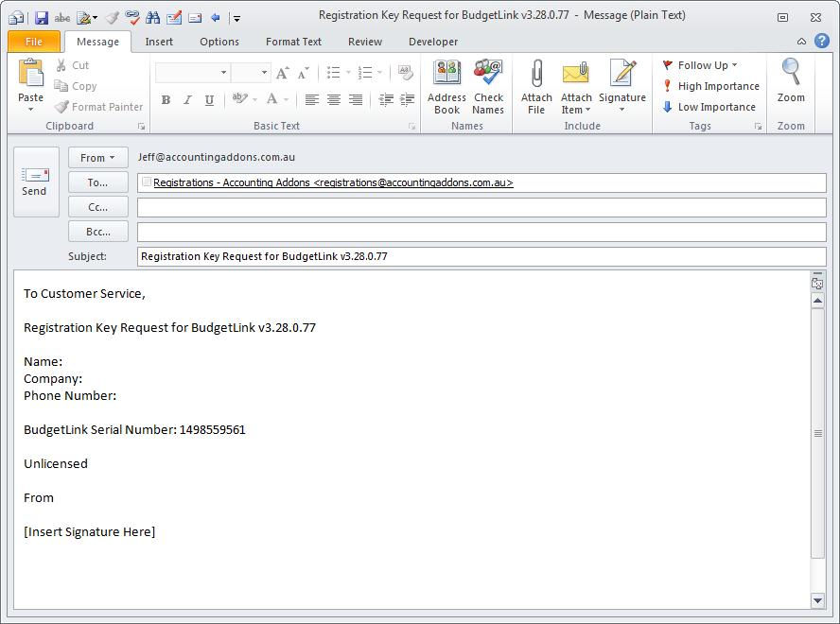Open the font size dropdown
This screenshot has width=840, height=624.
click(x=264, y=73)
